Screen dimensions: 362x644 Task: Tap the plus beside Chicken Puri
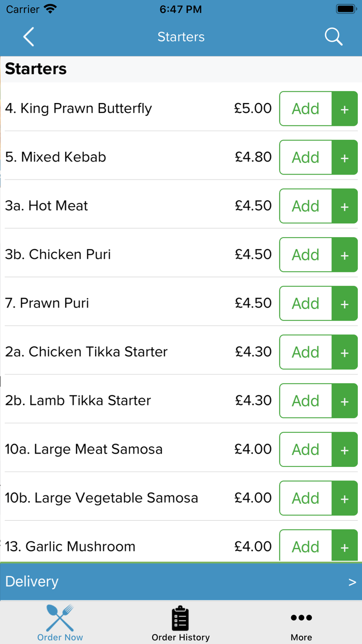click(x=345, y=255)
